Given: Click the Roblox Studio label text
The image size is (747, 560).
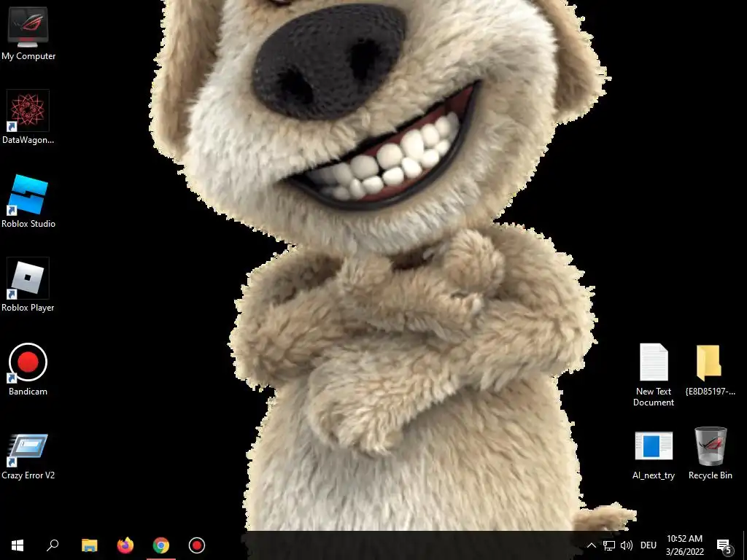Looking at the screenshot, I should [x=28, y=224].
